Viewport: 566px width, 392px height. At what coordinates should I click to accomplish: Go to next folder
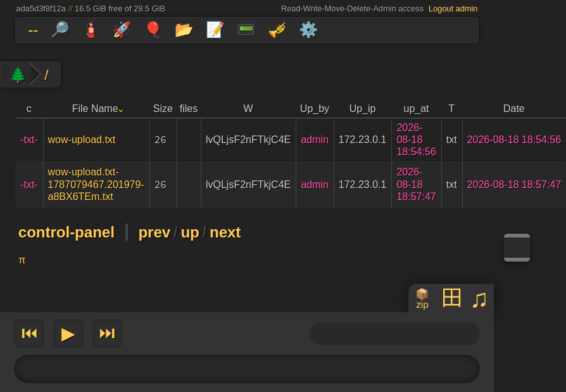pyautogui.click(x=225, y=232)
